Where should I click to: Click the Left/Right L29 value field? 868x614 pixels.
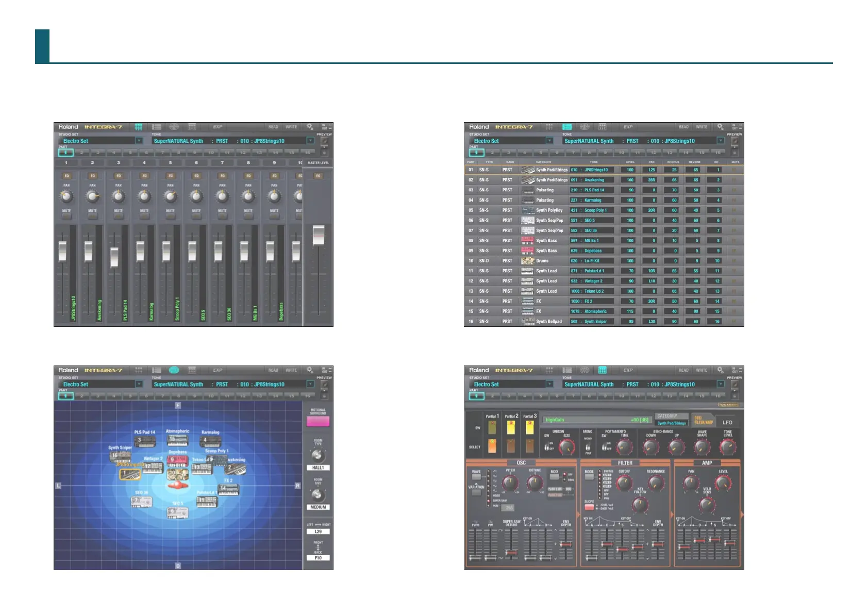tap(318, 532)
